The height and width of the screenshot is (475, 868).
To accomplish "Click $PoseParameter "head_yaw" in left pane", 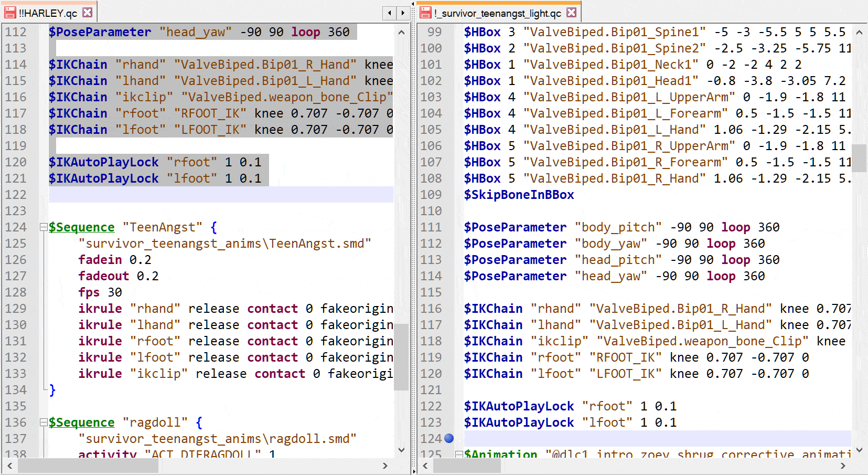I will click(199, 32).
